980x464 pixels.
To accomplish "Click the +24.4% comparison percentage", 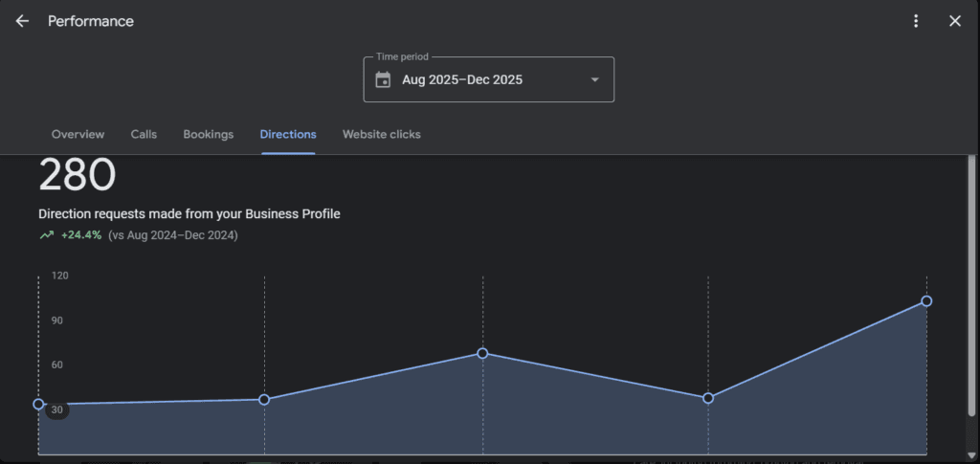I will pos(81,235).
